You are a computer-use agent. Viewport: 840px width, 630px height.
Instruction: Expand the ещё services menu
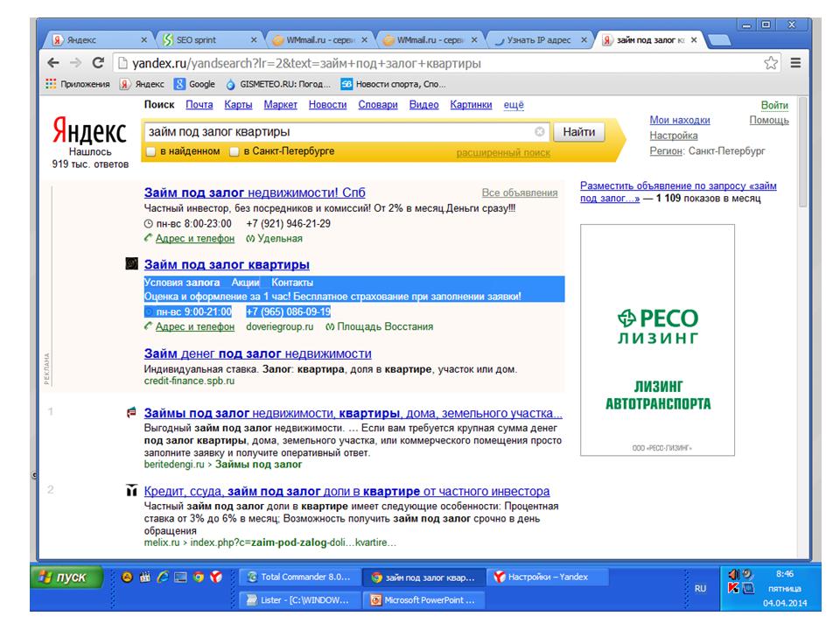coord(514,105)
